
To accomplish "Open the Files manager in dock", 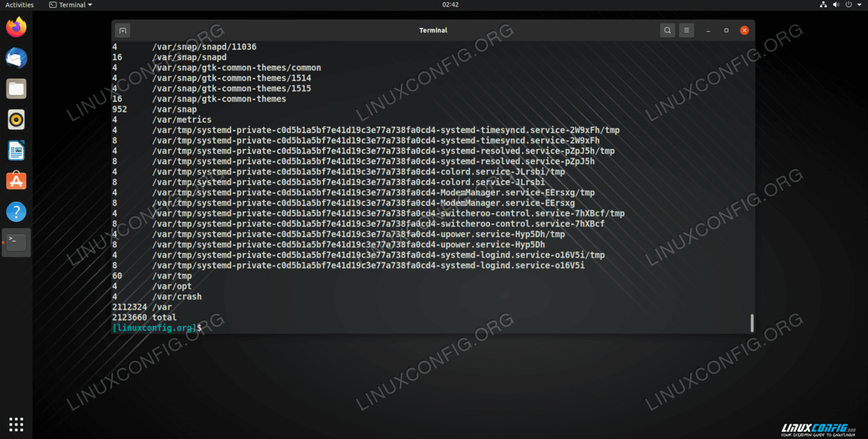I will 16,89.
